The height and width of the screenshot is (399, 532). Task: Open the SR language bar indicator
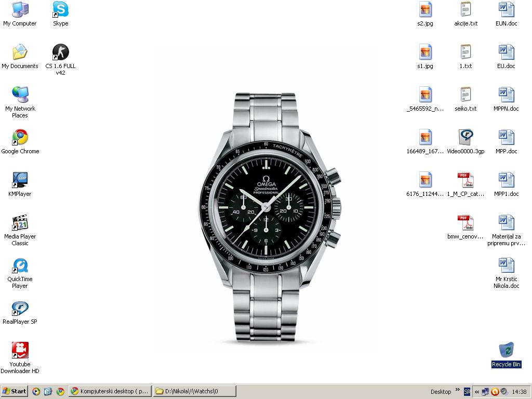tap(467, 392)
